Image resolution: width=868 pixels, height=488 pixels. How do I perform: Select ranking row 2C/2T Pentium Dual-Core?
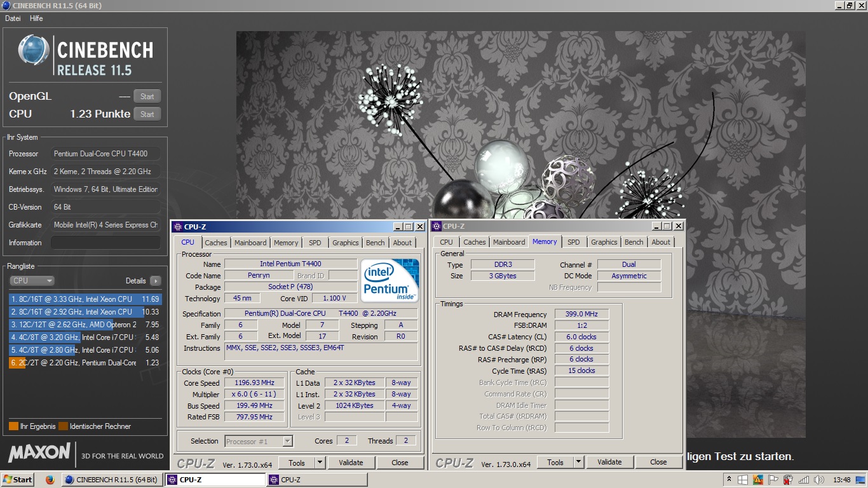pyautogui.click(x=85, y=363)
